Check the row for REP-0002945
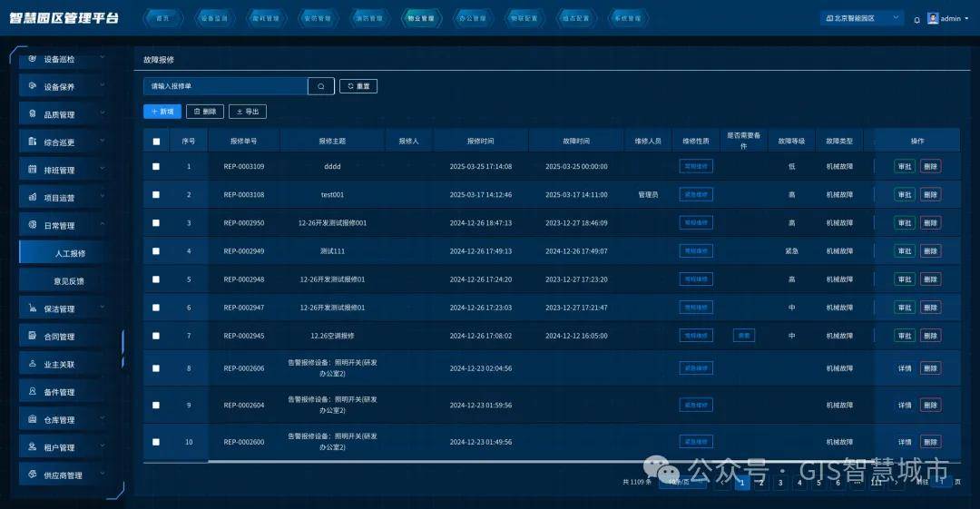The image size is (980, 509). (156, 336)
